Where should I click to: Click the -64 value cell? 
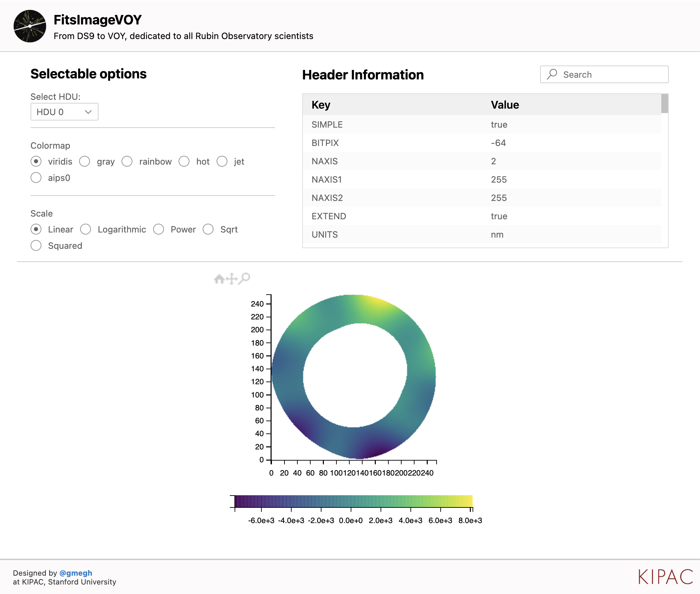[x=498, y=143]
